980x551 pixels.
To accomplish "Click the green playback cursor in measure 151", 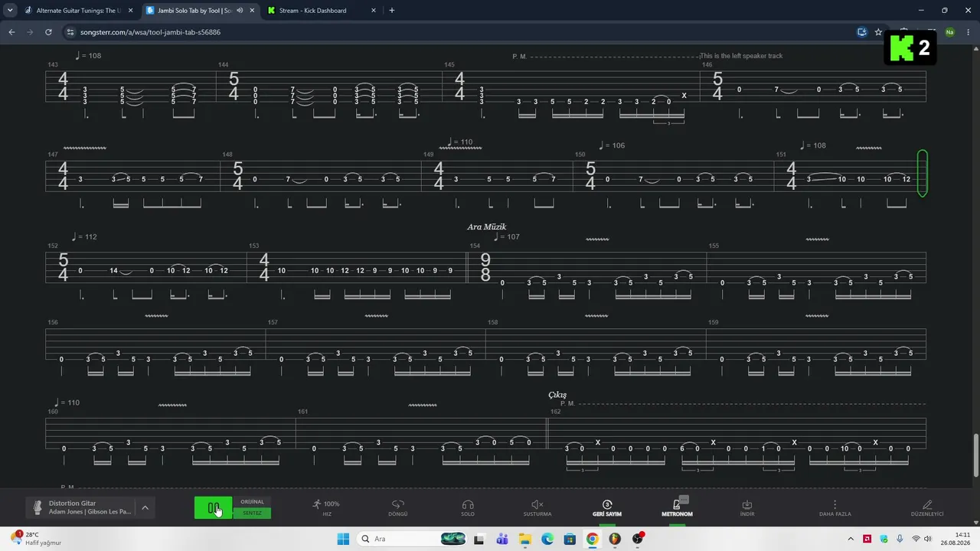I will pyautogui.click(x=922, y=173).
